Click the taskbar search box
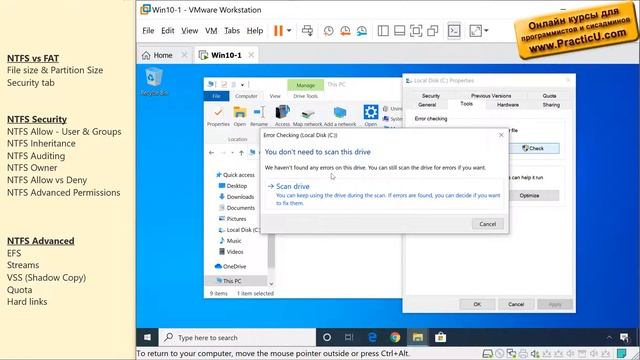Image resolution: width=640 pixels, height=360 pixels. tap(237, 338)
